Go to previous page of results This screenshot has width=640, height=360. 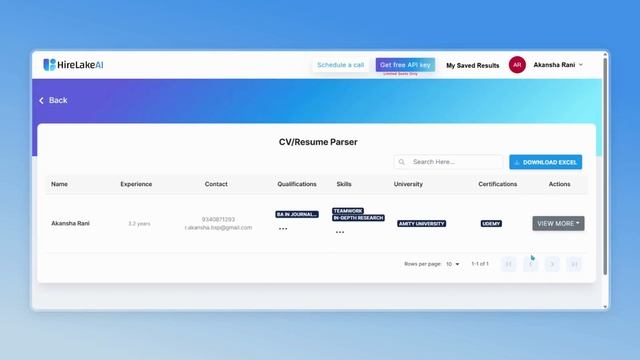coord(531,264)
